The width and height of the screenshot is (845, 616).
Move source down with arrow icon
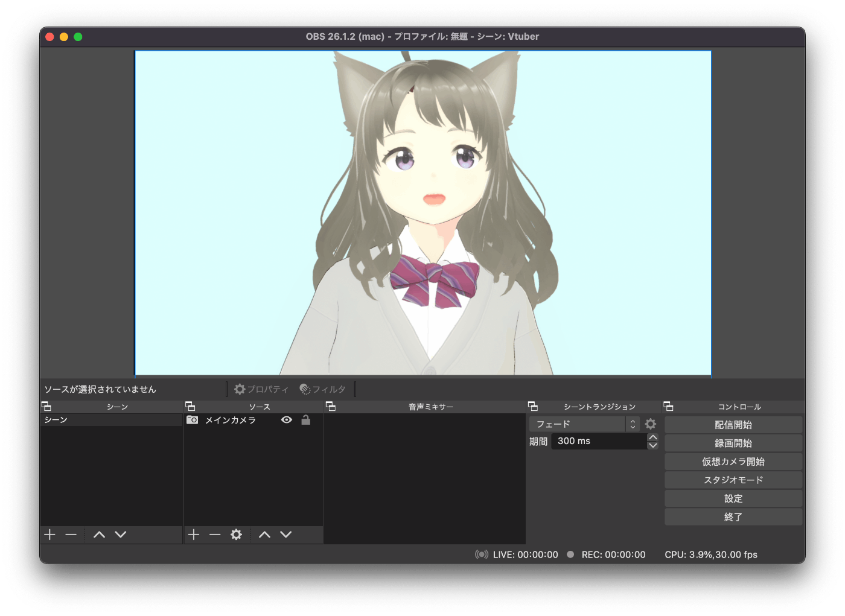(286, 535)
